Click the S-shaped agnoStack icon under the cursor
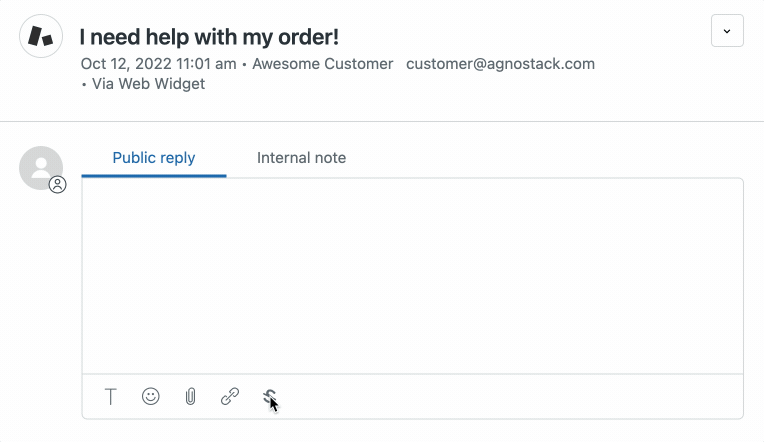 (269, 397)
